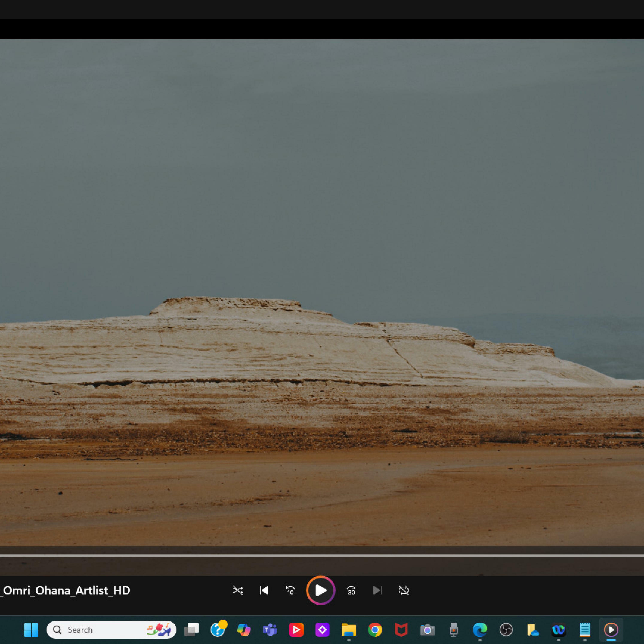Open the OneDrive folder icon
The height and width of the screenshot is (644, 644).
click(532, 630)
